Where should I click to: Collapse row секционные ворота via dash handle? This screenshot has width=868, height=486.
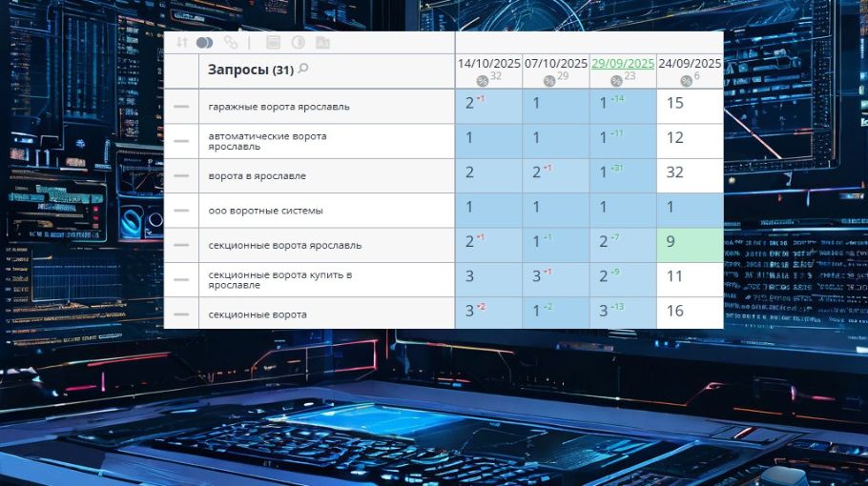pos(181,314)
